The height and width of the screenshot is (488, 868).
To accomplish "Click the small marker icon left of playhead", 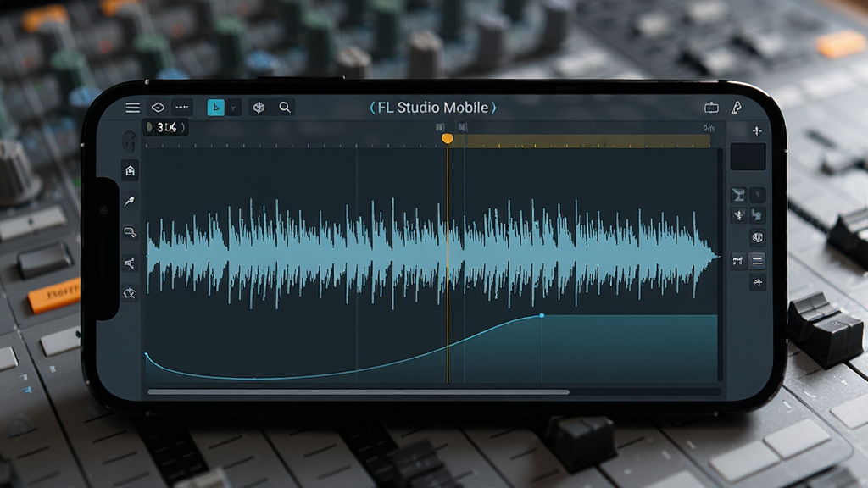I will pyautogui.click(x=440, y=127).
